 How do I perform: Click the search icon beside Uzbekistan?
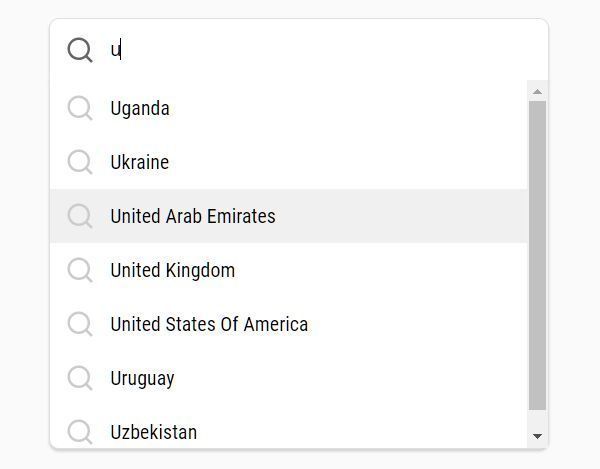[x=80, y=432]
